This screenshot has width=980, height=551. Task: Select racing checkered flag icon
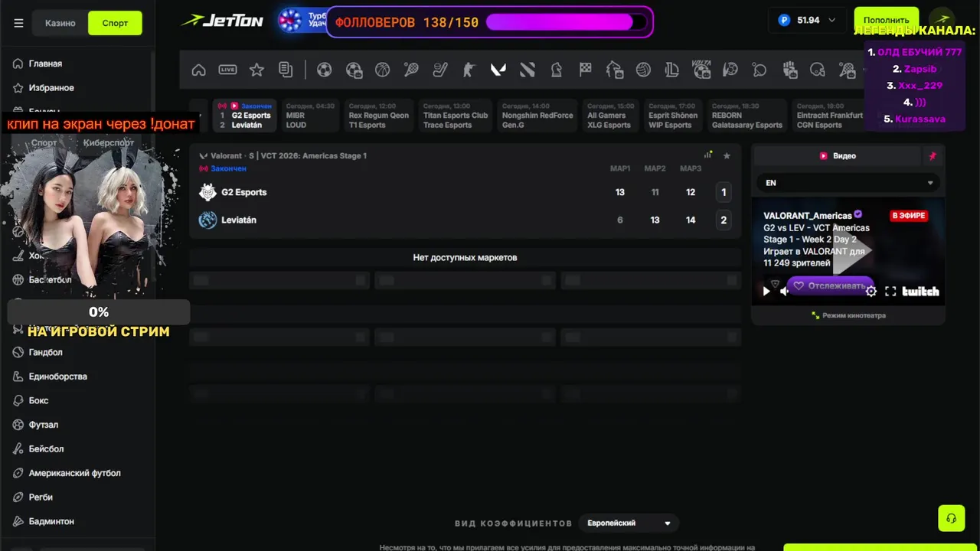pyautogui.click(x=586, y=70)
